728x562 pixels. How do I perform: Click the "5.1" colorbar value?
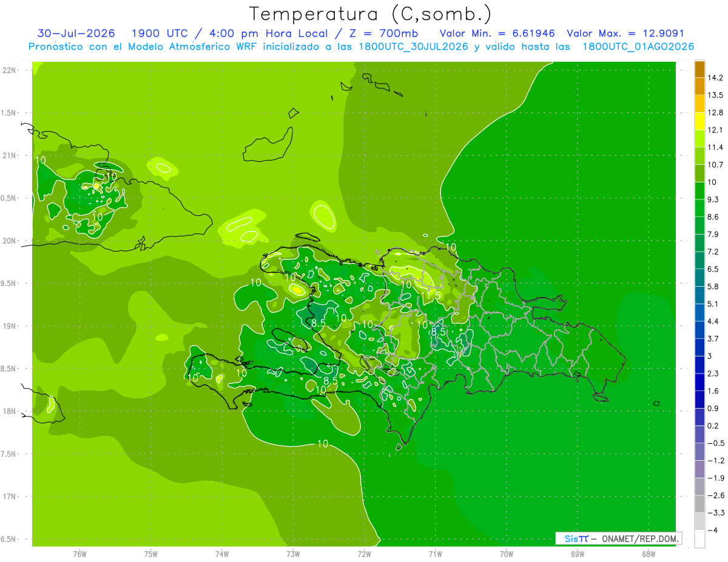(x=713, y=304)
